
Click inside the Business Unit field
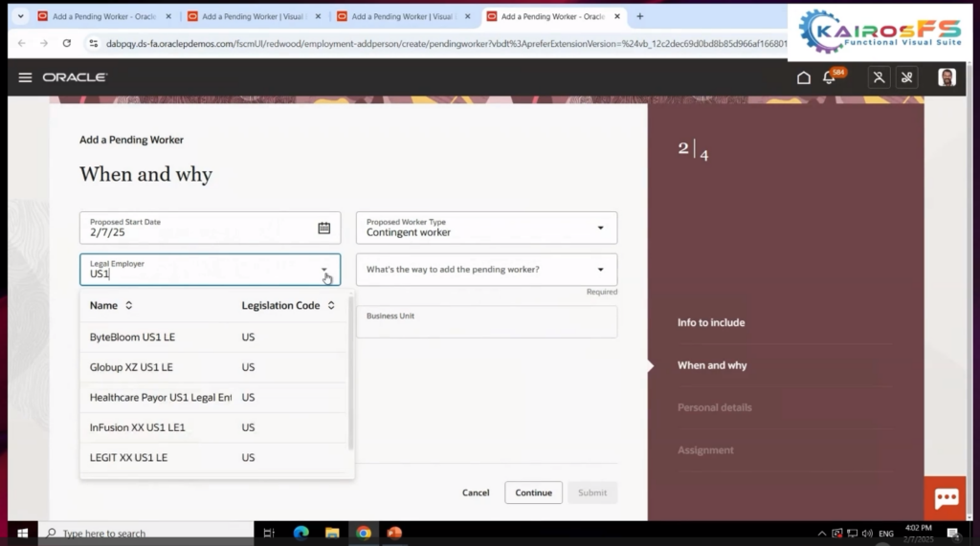(x=486, y=323)
